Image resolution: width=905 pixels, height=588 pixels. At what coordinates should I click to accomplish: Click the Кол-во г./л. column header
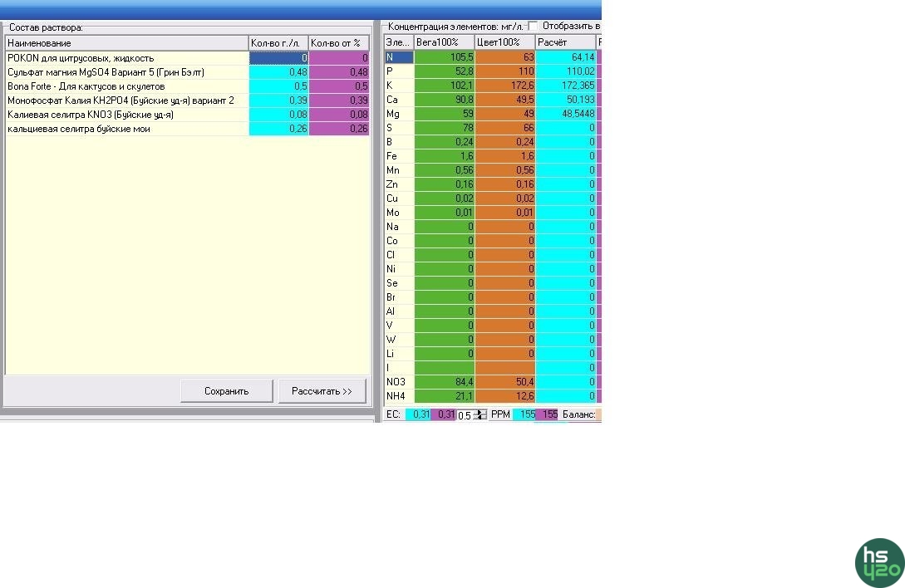278,42
